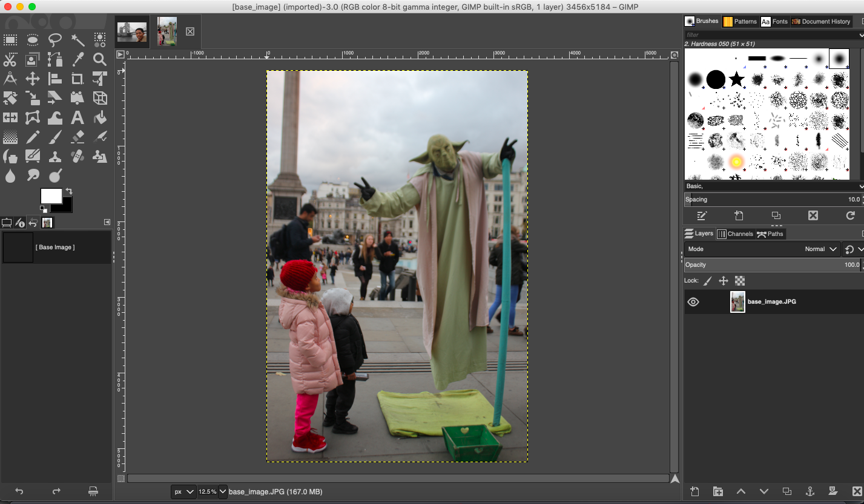Select the Crop tool
This screenshot has width=864, height=504.
[77, 79]
